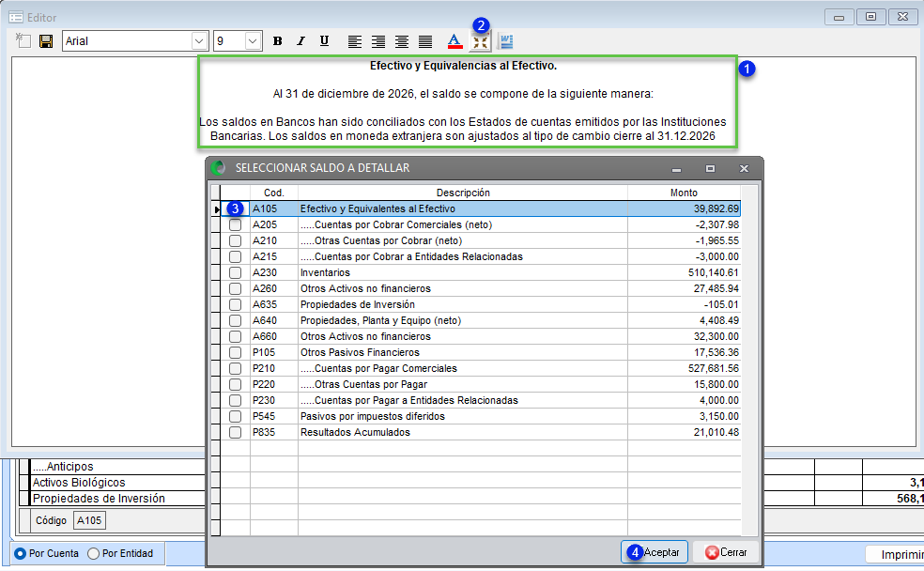Check the box for A635 Propiedades de Inversión

click(x=235, y=304)
